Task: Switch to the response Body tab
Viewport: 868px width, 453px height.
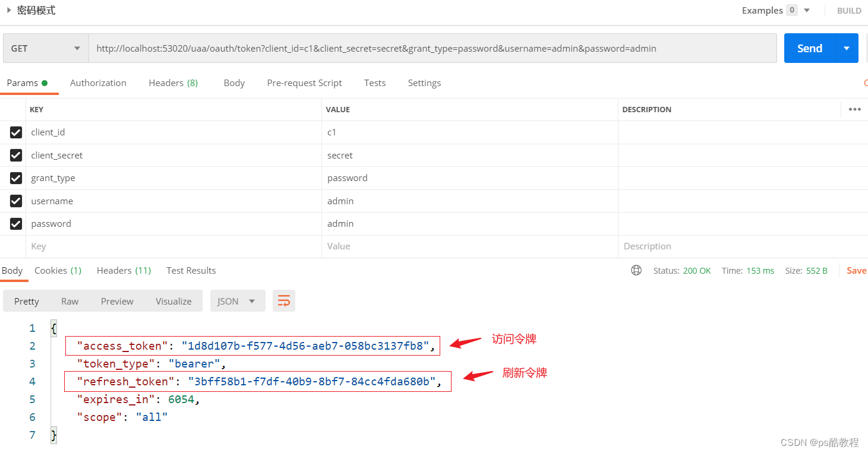Action: point(12,271)
